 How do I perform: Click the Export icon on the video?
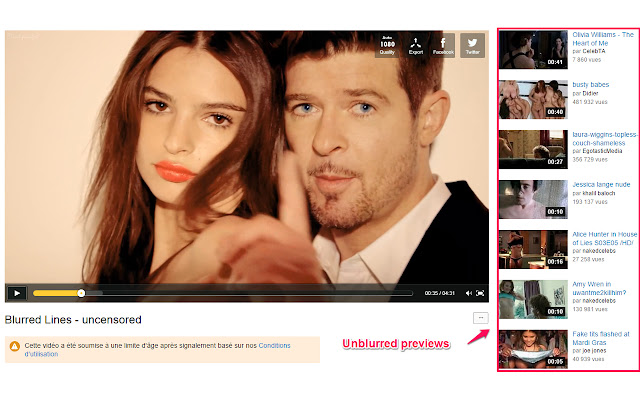(416, 45)
